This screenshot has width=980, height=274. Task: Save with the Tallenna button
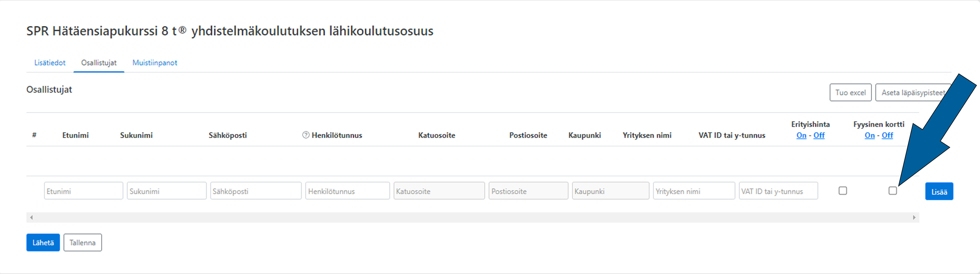pyautogui.click(x=83, y=242)
